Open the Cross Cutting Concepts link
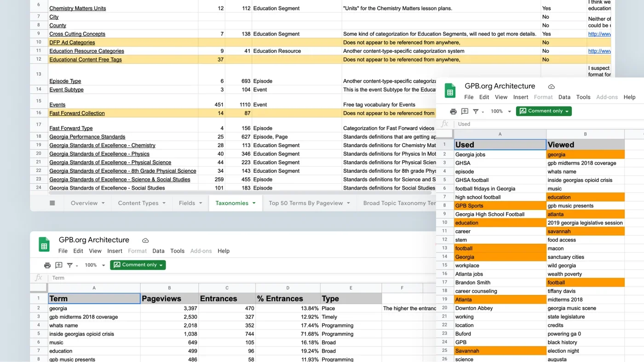The image size is (644, 362). point(77,34)
